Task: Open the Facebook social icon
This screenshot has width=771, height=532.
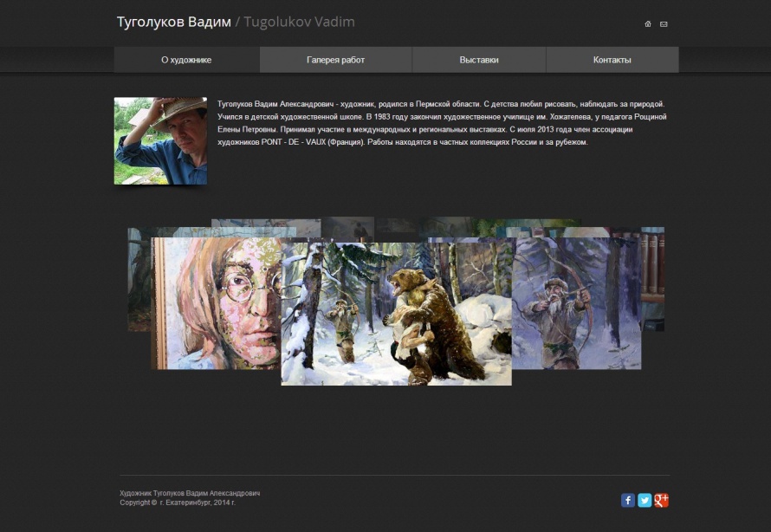Action: [x=628, y=500]
